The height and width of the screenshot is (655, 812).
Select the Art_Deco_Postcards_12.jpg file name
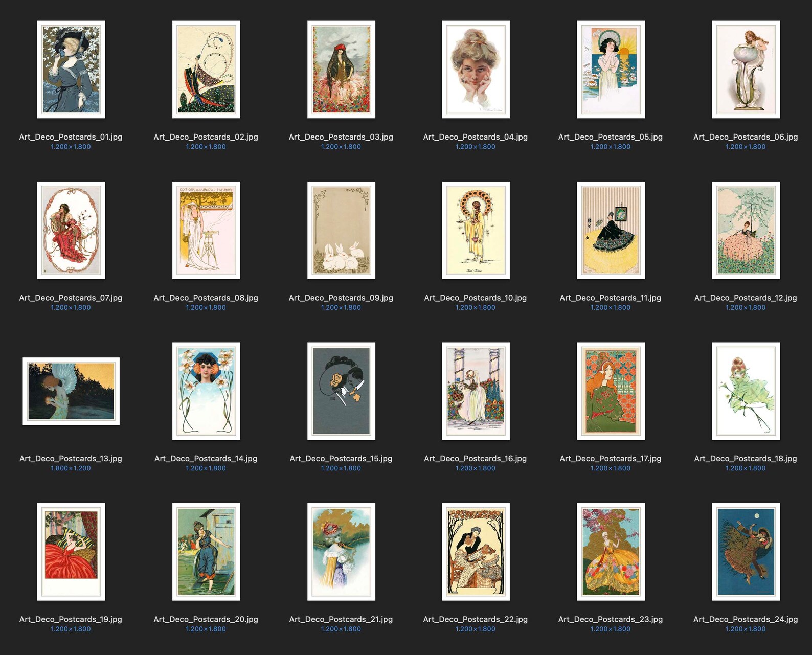pos(746,298)
